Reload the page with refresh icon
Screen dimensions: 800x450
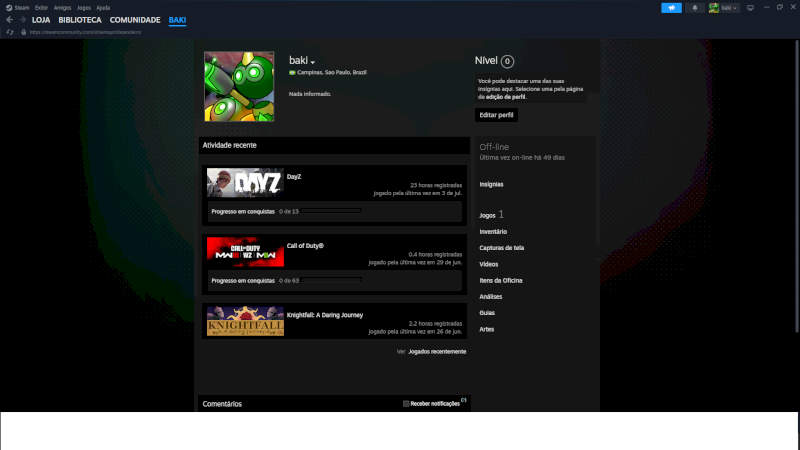[10, 32]
